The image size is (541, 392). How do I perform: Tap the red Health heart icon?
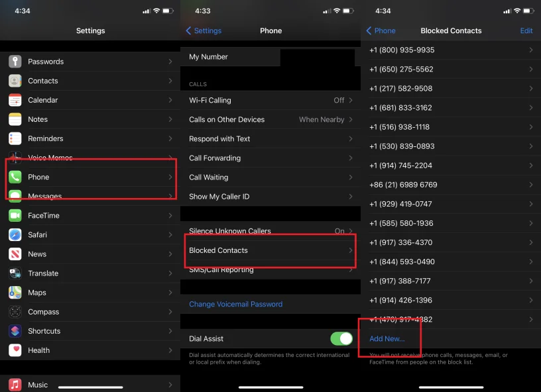click(x=15, y=350)
